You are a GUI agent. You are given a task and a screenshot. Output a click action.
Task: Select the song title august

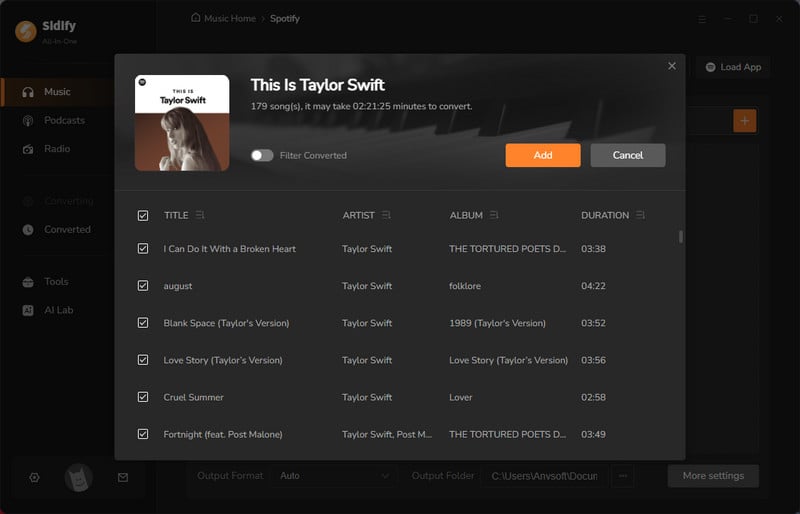point(178,286)
